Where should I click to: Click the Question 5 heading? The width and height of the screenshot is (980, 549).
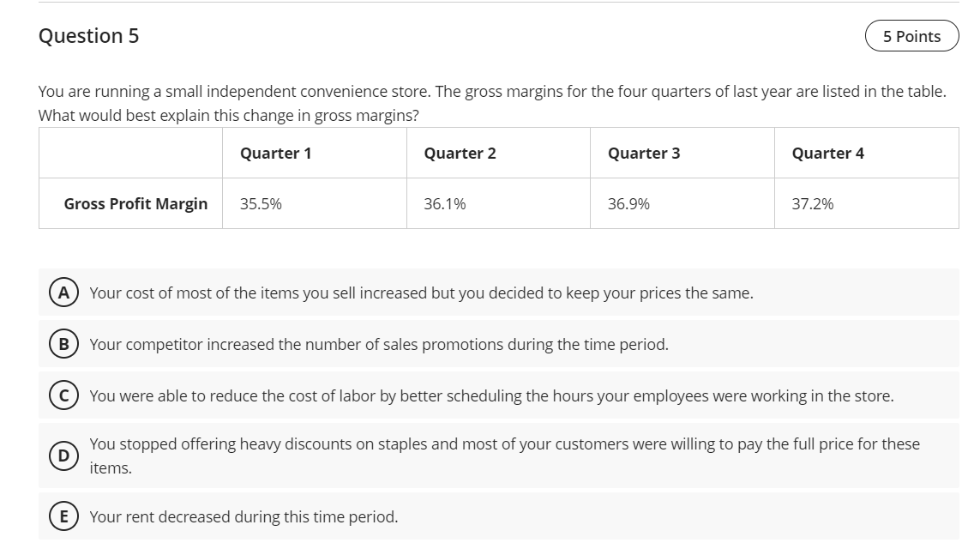[89, 36]
